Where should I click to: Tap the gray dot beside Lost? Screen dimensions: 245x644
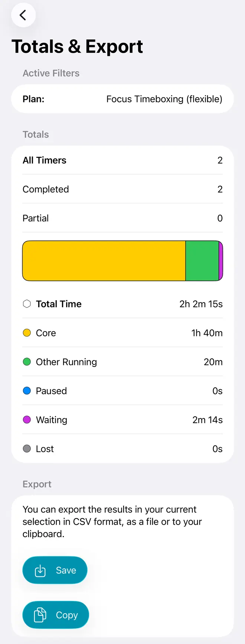pyautogui.click(x=26, y=449)
